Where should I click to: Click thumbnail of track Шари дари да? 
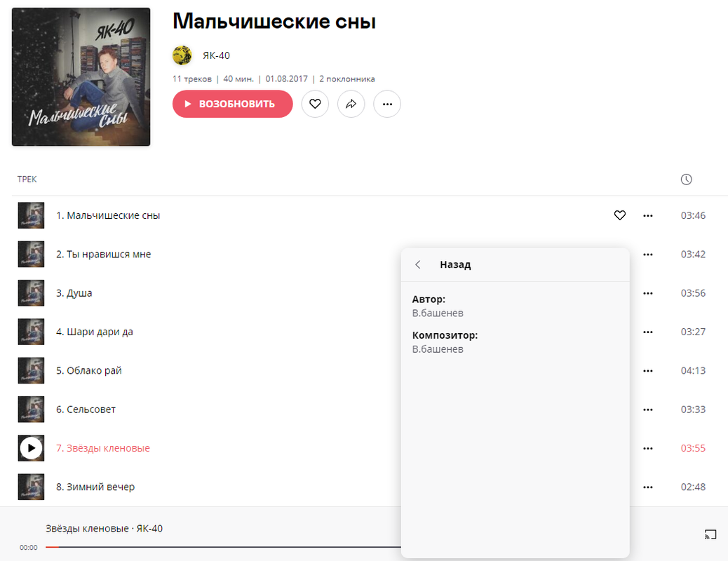[x=31, y=332]
